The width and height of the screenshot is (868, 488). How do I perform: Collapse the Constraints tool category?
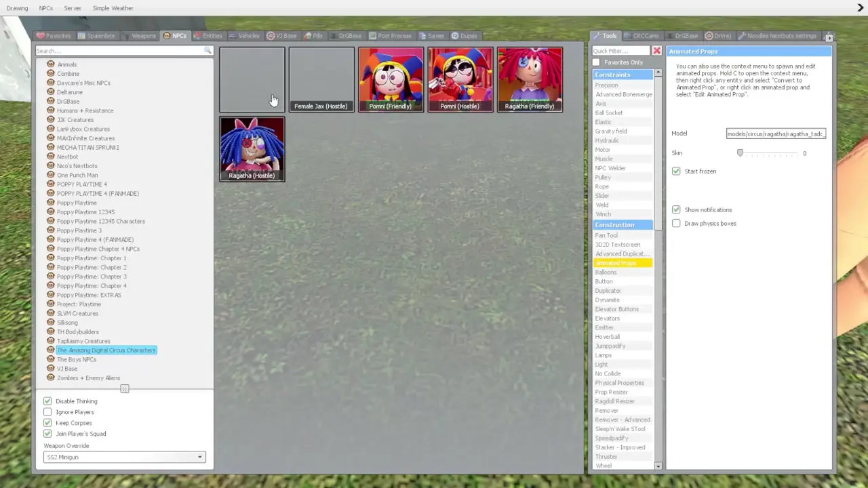tap(623, 75)
